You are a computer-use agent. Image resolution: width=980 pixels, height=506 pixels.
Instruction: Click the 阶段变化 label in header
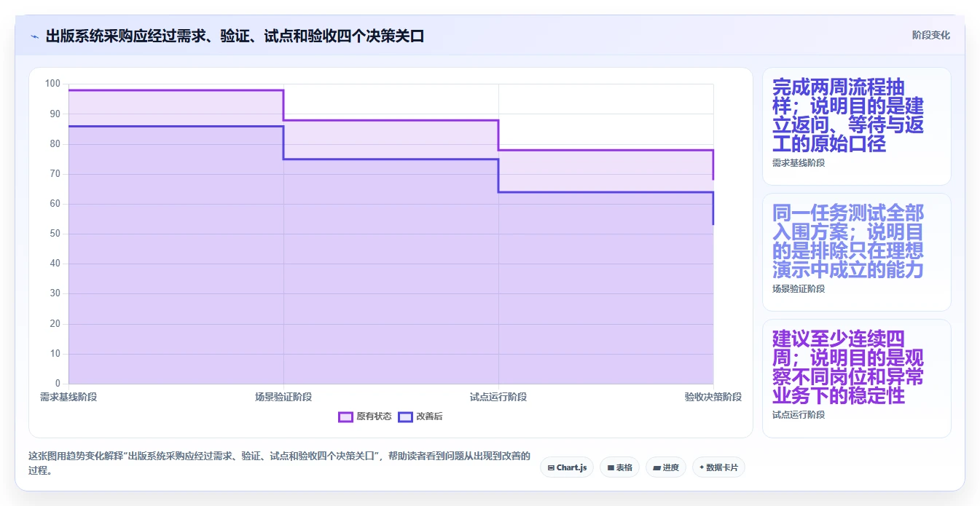click(931, 35)
